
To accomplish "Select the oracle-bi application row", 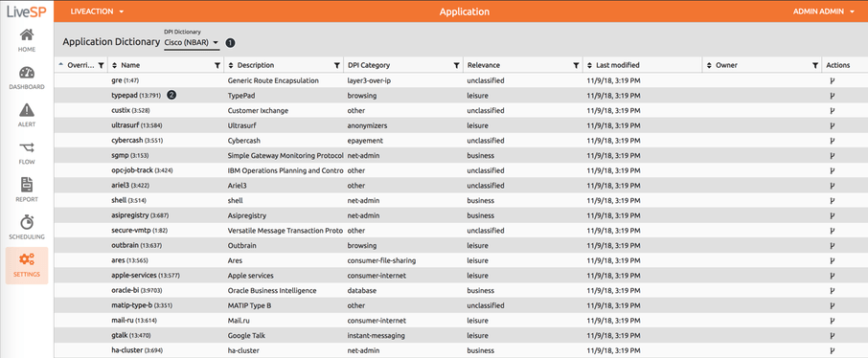I will click(461, 290).
